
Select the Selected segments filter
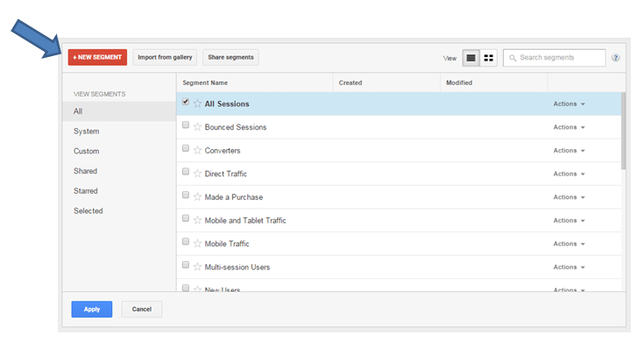click(x=88, y=210)
